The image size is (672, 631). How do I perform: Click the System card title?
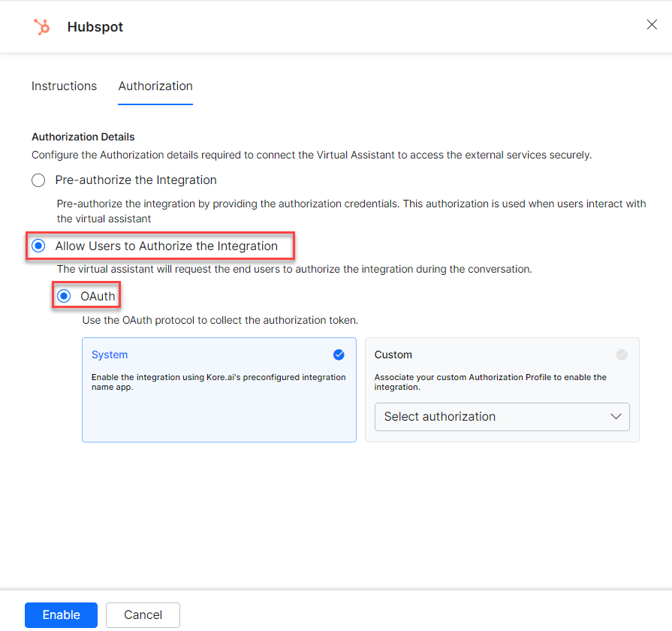click(110, 355)
